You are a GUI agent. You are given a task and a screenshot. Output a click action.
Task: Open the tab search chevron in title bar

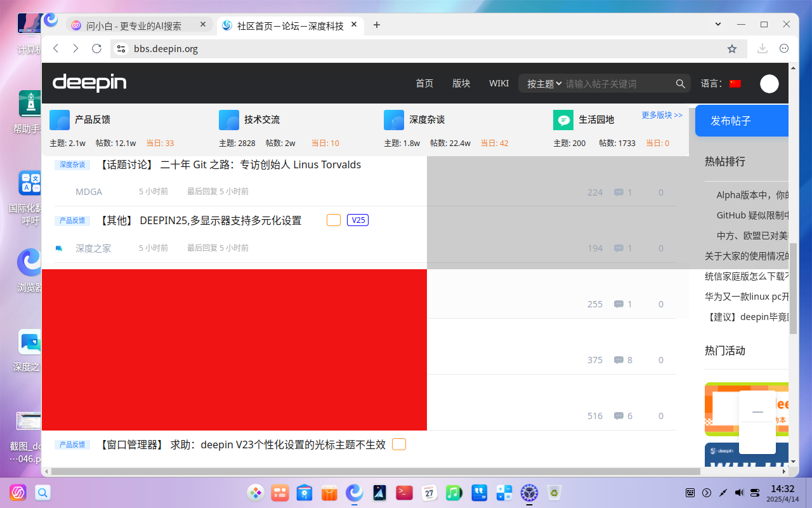click(x=718, y=24)
